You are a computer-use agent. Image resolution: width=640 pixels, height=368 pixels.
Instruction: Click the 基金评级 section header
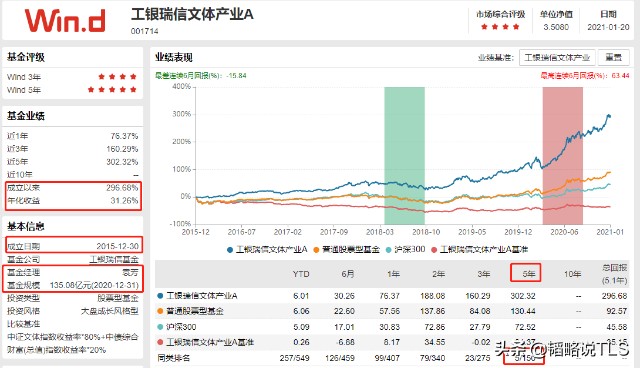click(26, 57)
